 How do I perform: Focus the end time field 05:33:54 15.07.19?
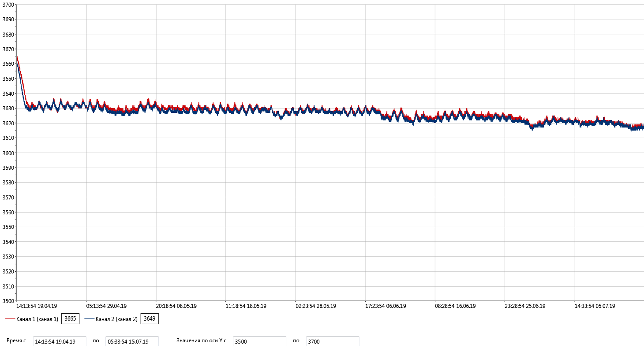[132, 341]
